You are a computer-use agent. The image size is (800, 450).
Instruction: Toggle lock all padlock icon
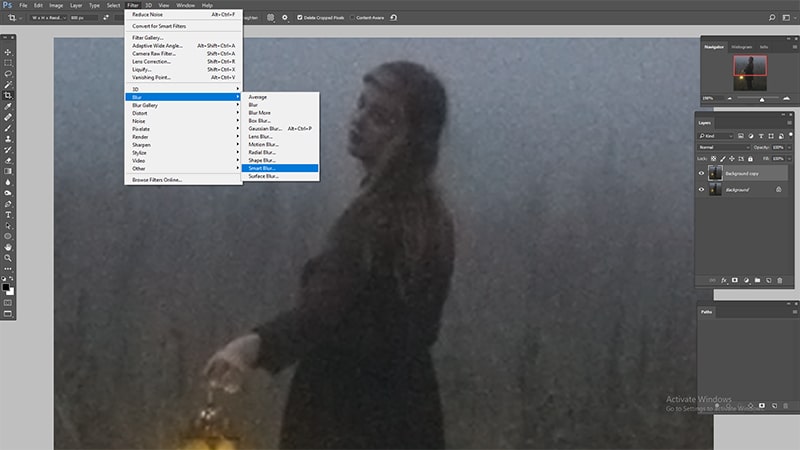click(750, 159)
